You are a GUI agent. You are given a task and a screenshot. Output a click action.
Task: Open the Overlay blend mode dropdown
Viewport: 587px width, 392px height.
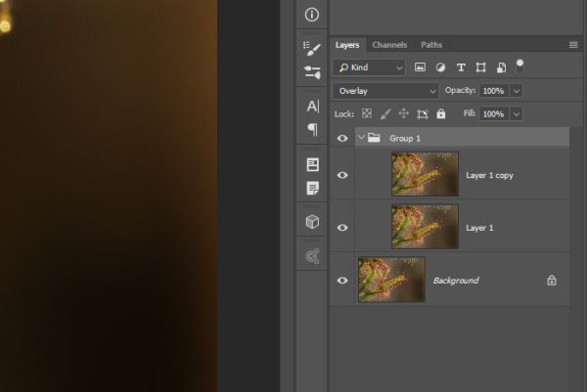[385, 91]
